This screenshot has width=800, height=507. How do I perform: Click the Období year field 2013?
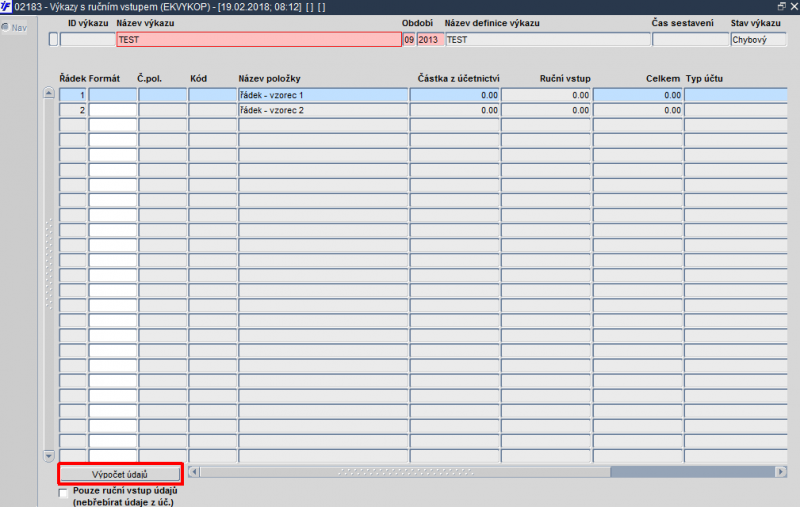click(430, 39)
